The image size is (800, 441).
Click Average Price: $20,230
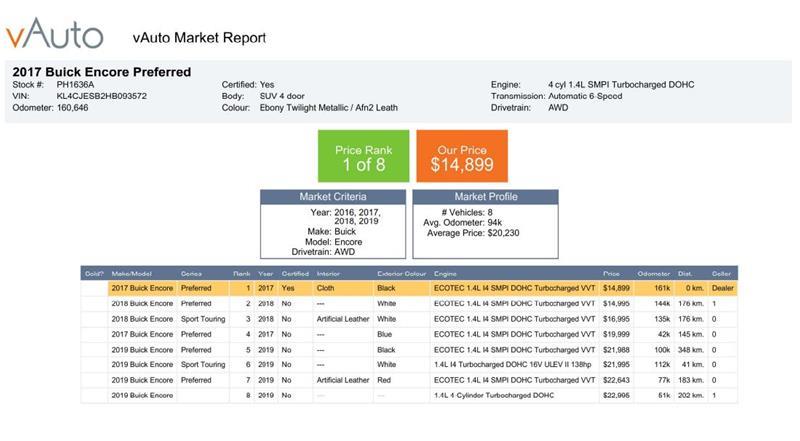tap(473, 233)
